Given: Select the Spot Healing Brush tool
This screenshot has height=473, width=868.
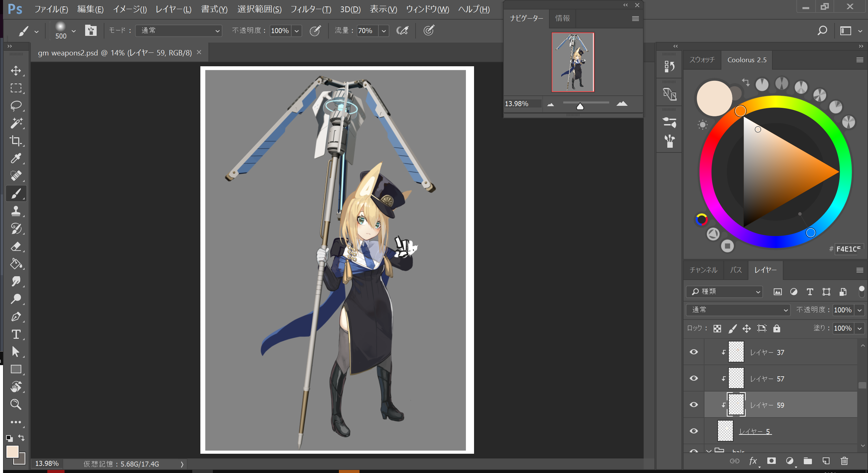Looking at the screenshot, I should tap(16, 176).
